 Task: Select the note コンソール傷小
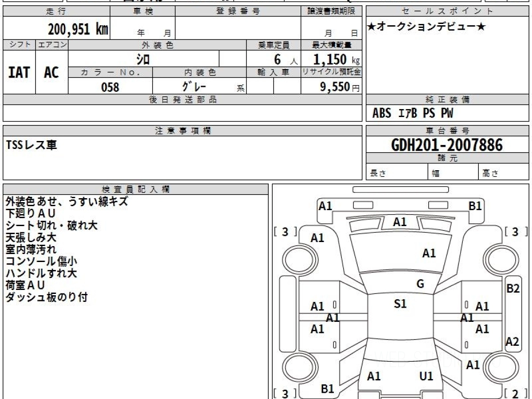(41, 261)
